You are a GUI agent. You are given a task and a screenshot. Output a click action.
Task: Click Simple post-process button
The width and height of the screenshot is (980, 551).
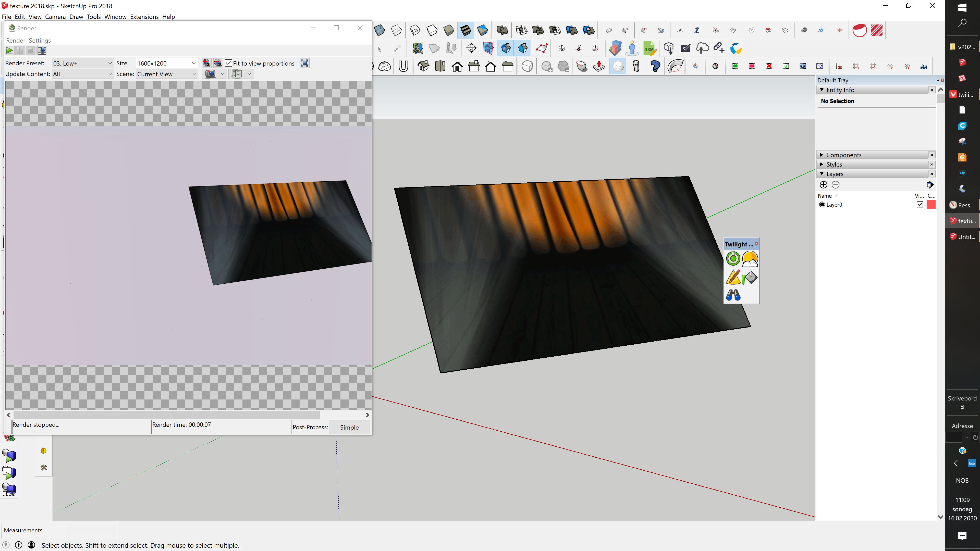(x=349, y=427)
